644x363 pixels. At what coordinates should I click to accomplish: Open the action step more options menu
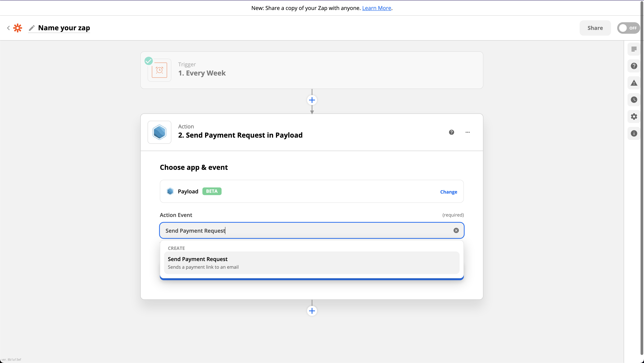pyautogui.click(x=467, y=132)
